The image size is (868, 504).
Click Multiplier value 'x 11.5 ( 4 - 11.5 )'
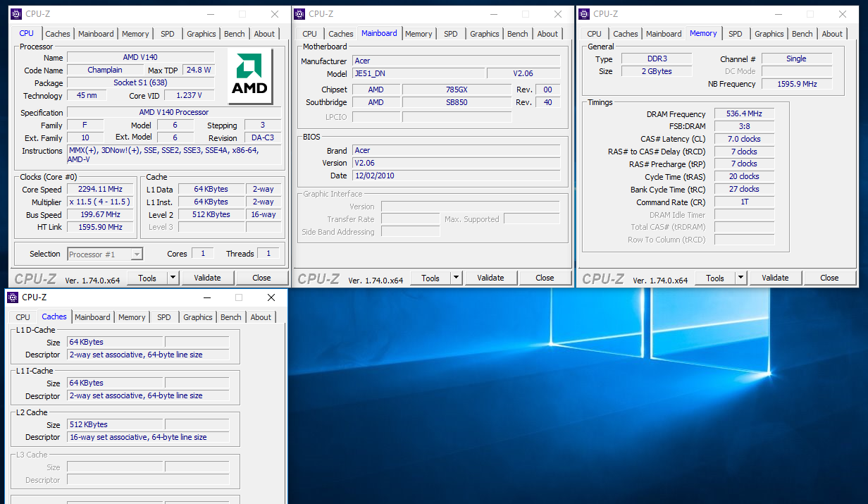(x=100, y=202)
